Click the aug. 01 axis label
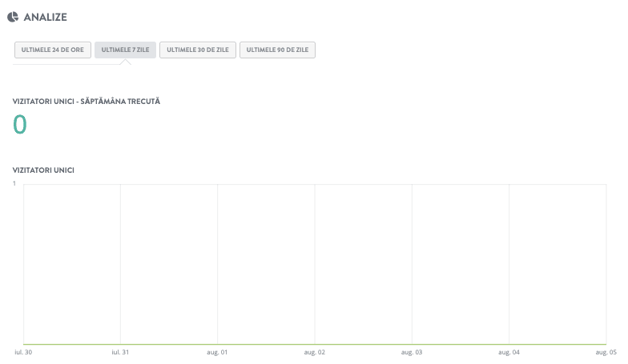628x364 pixels. tap(217, 352)
